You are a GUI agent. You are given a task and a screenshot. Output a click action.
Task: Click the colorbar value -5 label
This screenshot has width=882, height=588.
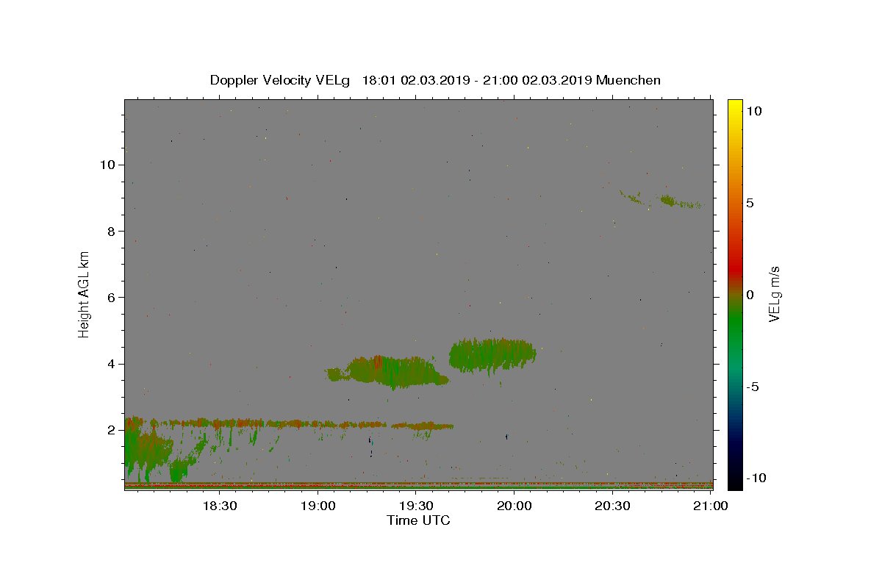tap(753, 387)
